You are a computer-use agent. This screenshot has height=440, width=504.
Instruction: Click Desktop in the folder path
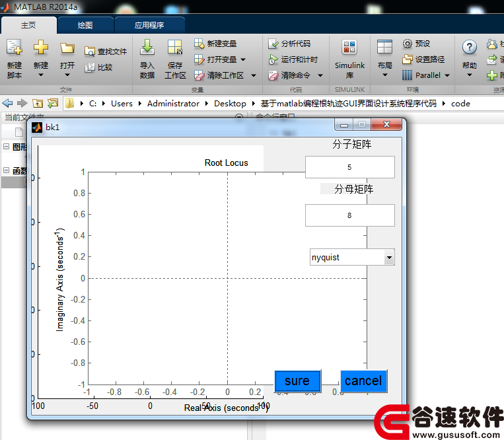point(230,104)
